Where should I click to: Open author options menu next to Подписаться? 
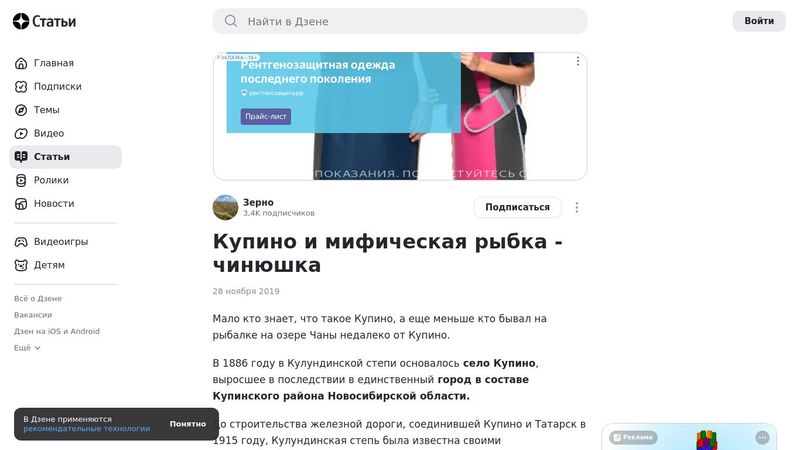pos(577,208)
